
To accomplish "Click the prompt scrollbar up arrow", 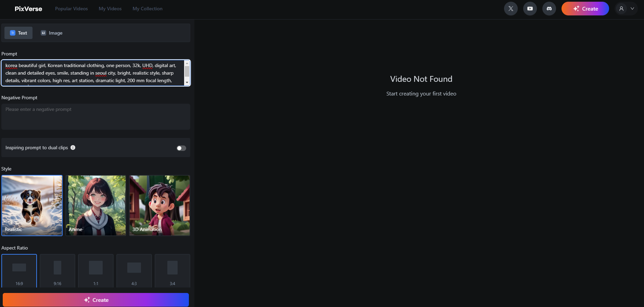I will click(x=187, y=63).
